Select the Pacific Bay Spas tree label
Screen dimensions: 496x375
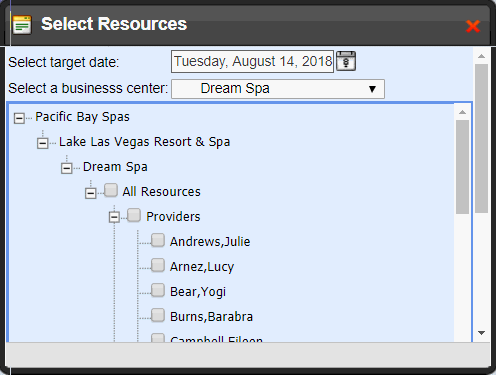pos(82,117)
